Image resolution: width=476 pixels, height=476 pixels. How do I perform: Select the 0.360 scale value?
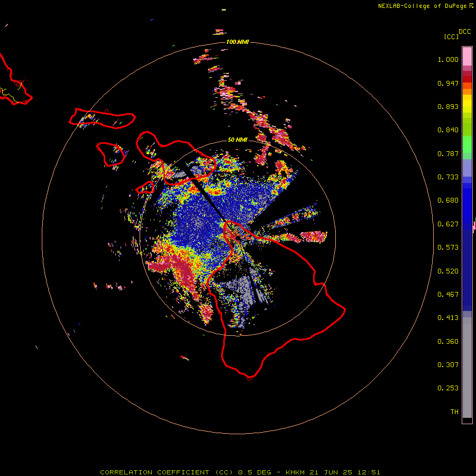click(x=448, y=342)
